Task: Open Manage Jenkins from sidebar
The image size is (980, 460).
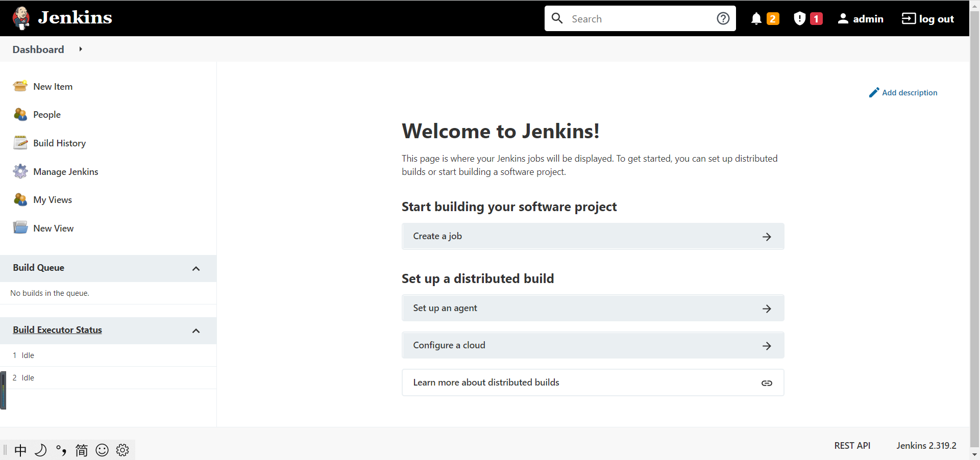Action: 66,172
